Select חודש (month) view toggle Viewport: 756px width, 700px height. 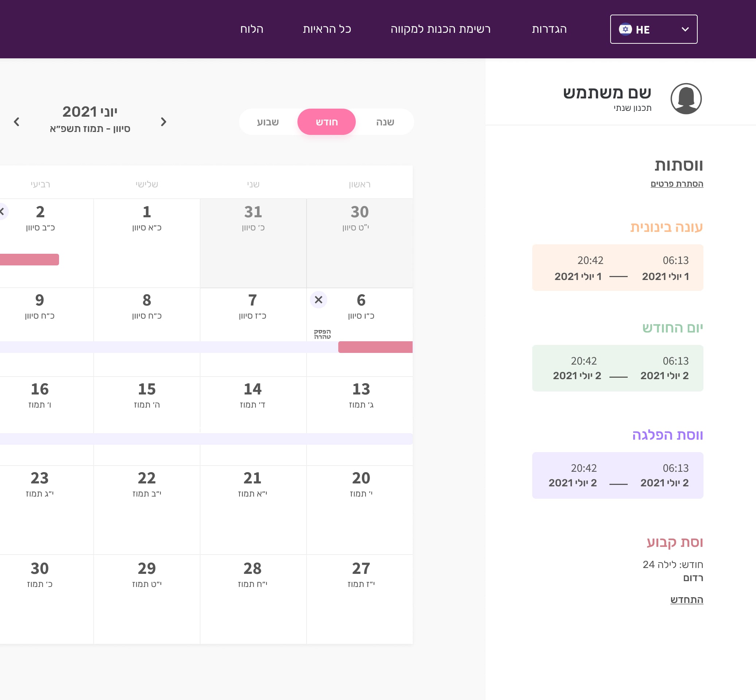pos(327,122)
